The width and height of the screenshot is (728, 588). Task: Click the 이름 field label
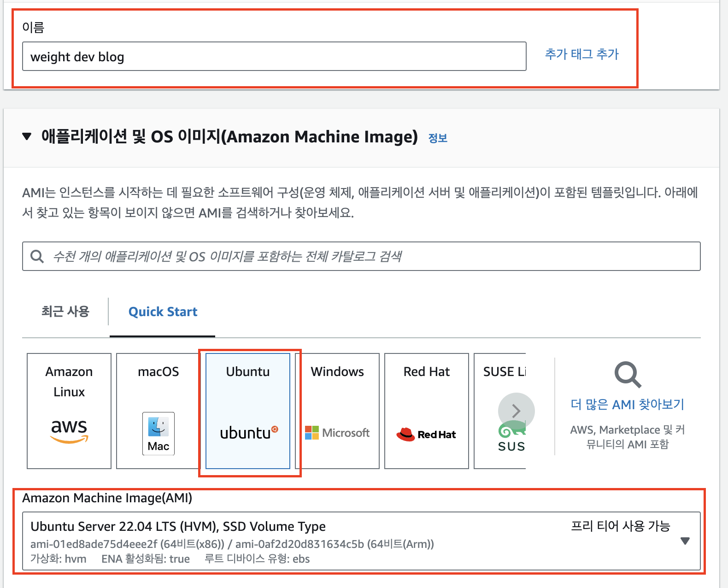pyautogui.click(x=33, y=27)
